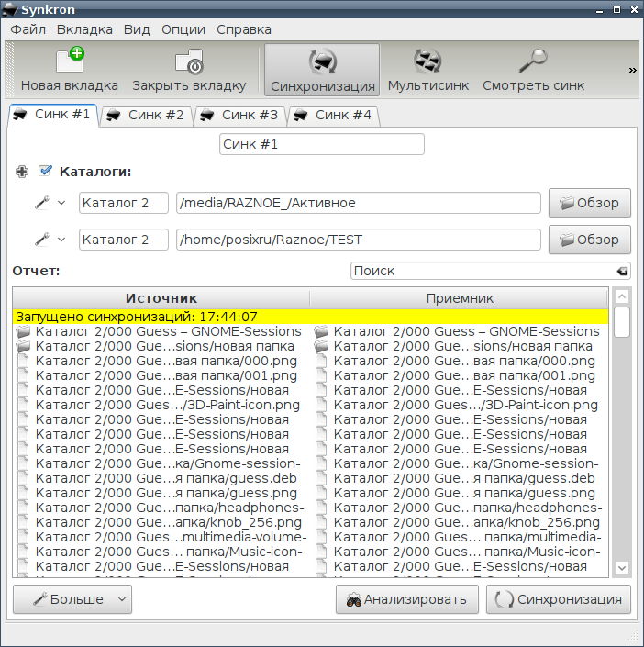The image size is (644, 647).
Task: Open the Вкладка menu
Action: [84, 29]
